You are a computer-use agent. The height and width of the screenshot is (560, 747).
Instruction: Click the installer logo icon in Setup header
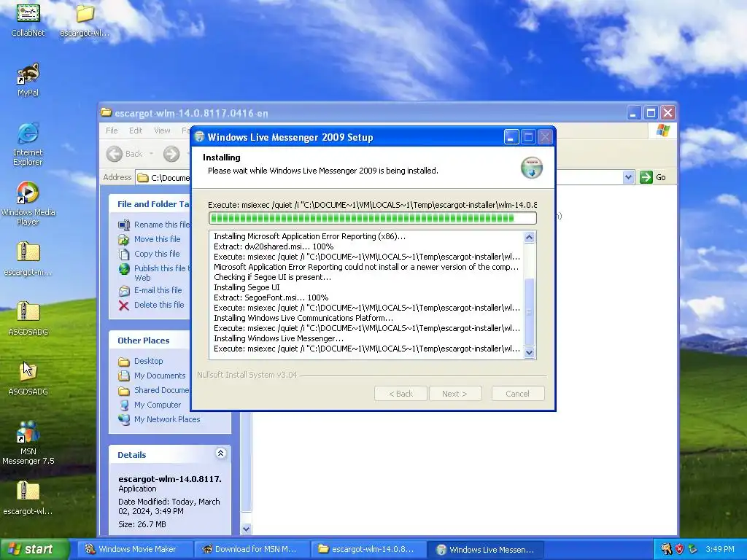[531, 168]
